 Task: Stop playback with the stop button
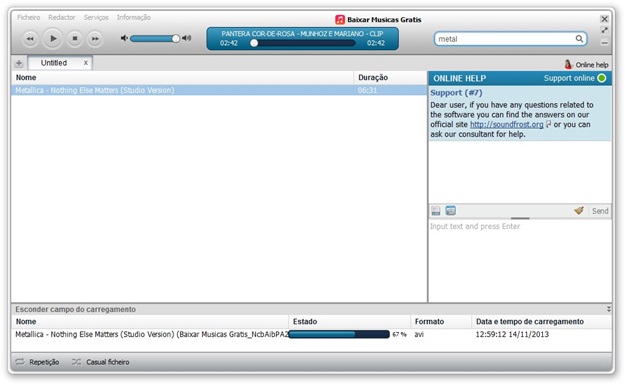click(75, 39)
